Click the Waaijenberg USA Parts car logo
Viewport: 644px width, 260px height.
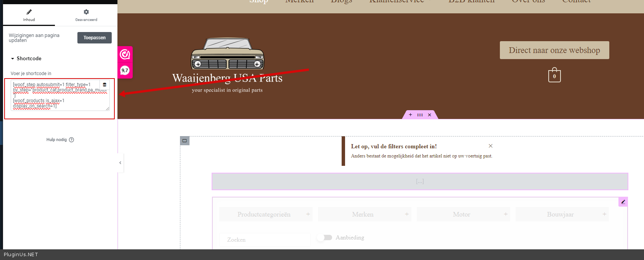227,54
